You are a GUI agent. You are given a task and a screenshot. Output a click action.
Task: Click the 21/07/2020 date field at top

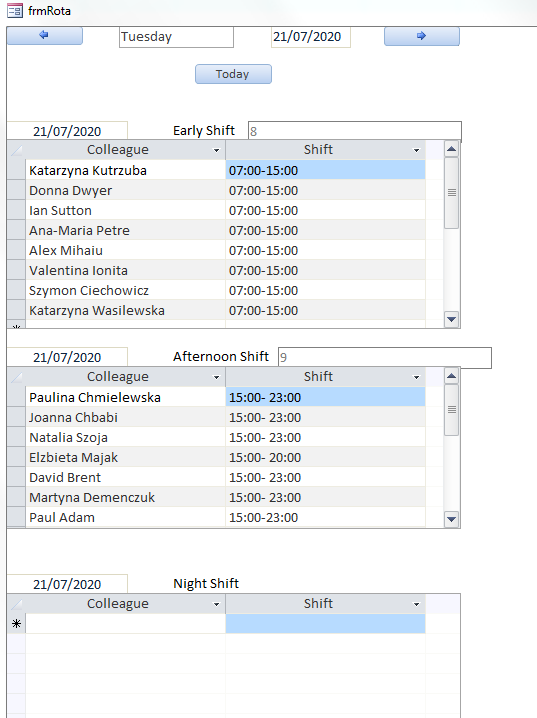[310, 37]
